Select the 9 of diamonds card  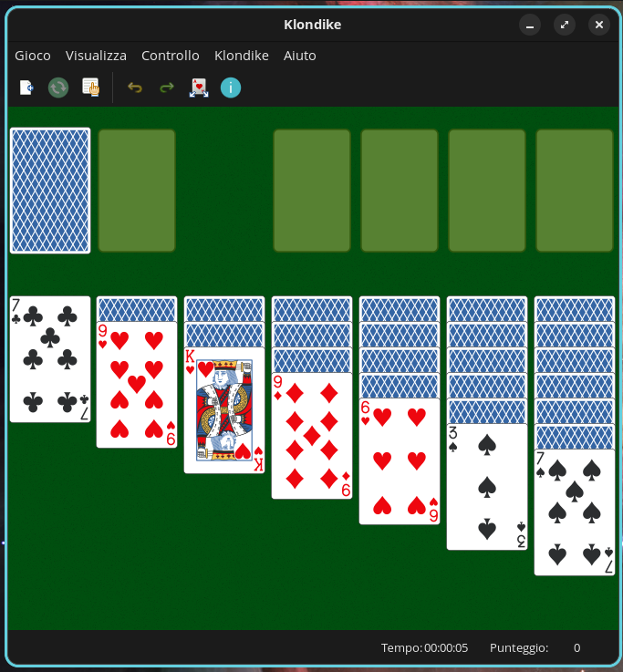point(312,436)
